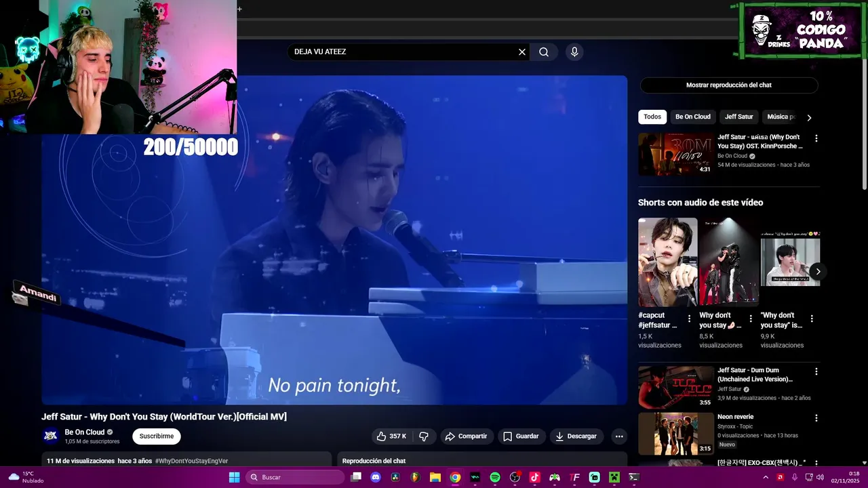Open DaVinci Resolve from the taskbar

pyautogui.click(x=395, y=477)
